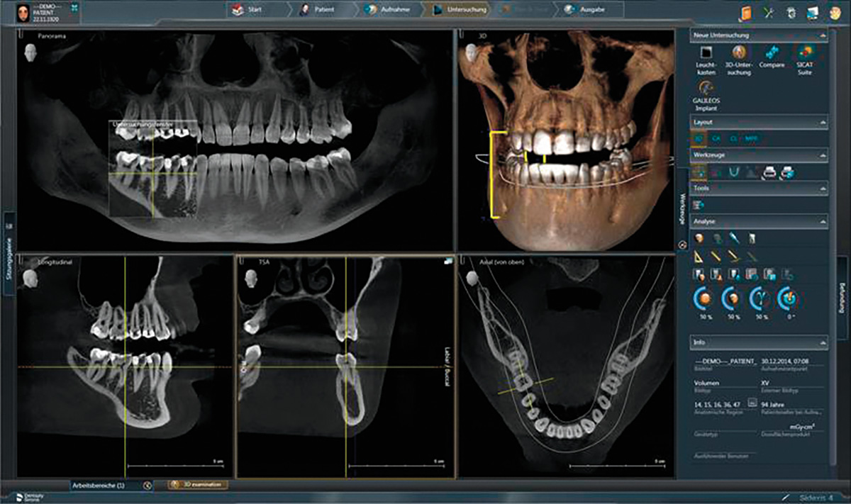Select the angle measurement triangle tool
The width and height of the screenshot is (851, 504).
click(x=699, y=256)
